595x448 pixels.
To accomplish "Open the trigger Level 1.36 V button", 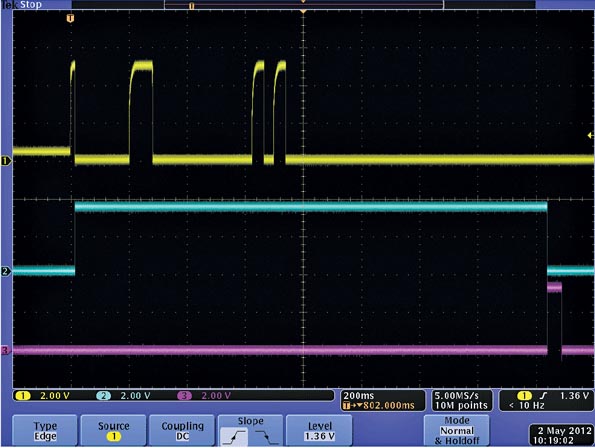I will coord(320,431).
